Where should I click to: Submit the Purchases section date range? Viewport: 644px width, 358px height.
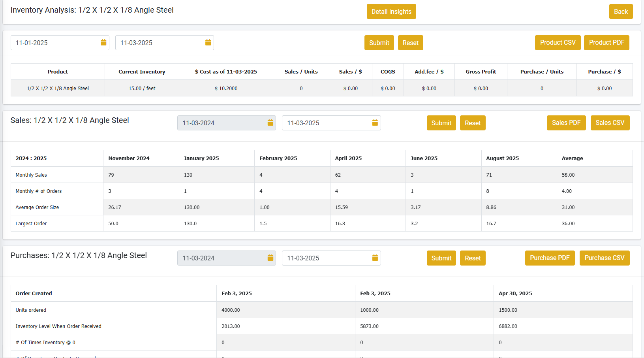(x=441, y=258)
